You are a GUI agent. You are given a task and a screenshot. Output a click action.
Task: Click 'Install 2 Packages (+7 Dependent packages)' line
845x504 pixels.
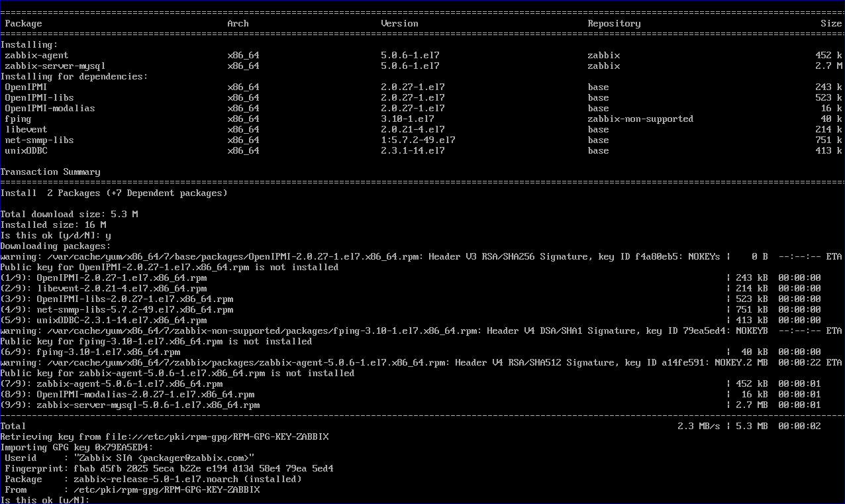(114, 193)
